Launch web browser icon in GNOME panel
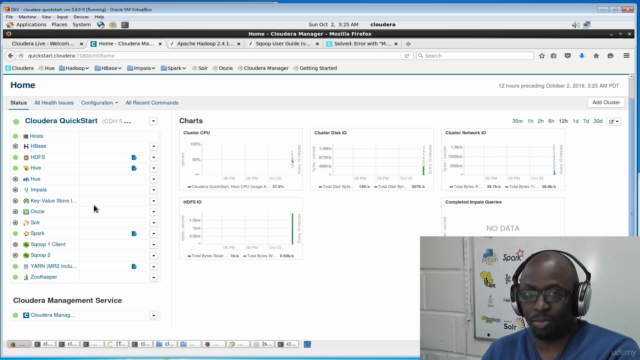 tap(100, 25)
